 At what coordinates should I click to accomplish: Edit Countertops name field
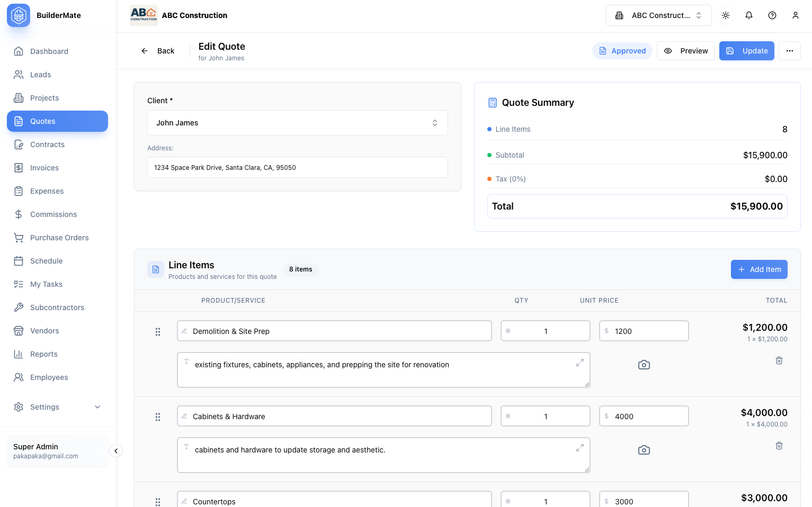(x=334, y=499)
